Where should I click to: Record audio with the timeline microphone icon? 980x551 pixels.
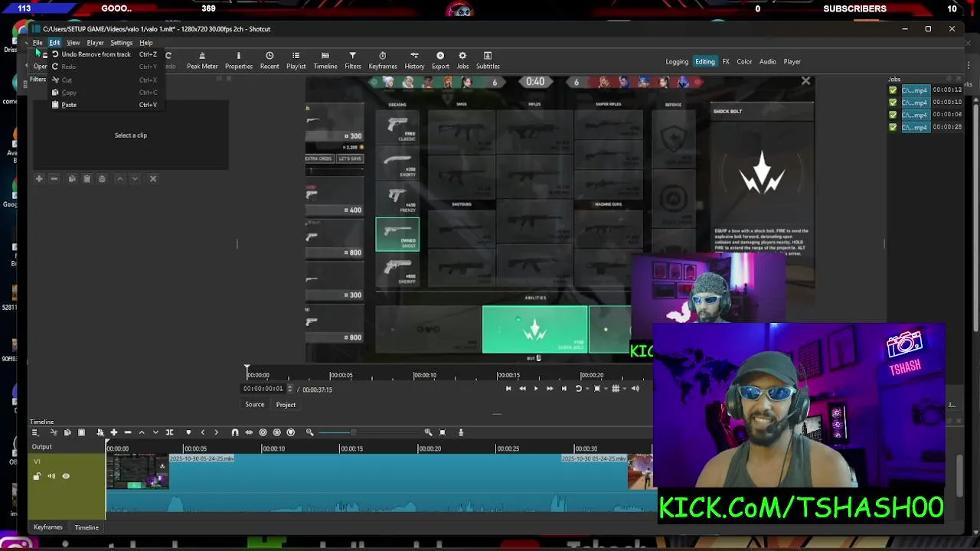(x=460, y=432)
